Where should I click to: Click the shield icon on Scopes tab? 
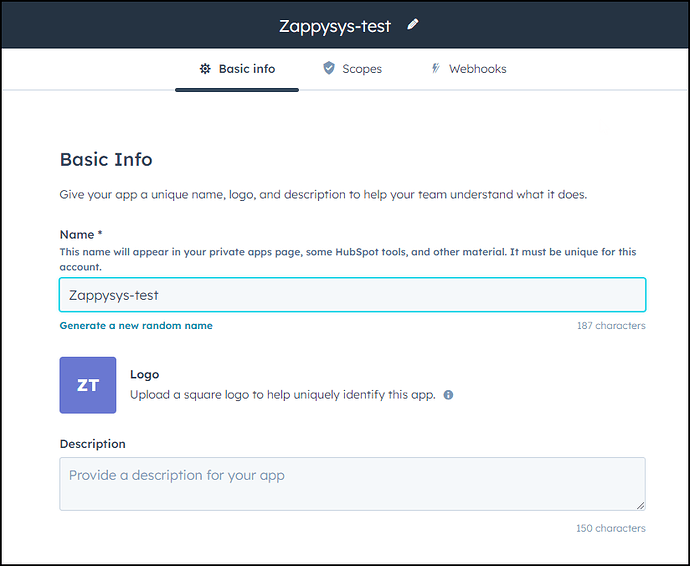[x=329, y=68]
